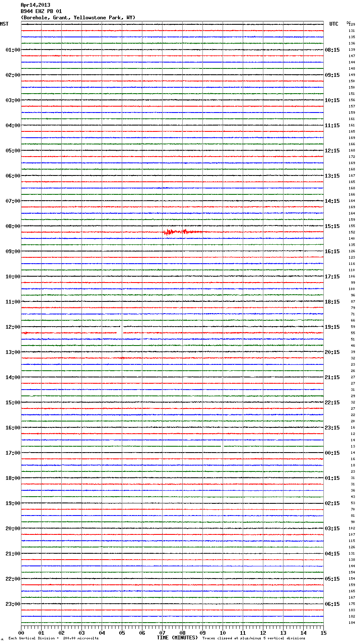Click the "16:00" MST hour label
Image resolution: width=357 pixels, height=644 pixels.
point(13,428)
